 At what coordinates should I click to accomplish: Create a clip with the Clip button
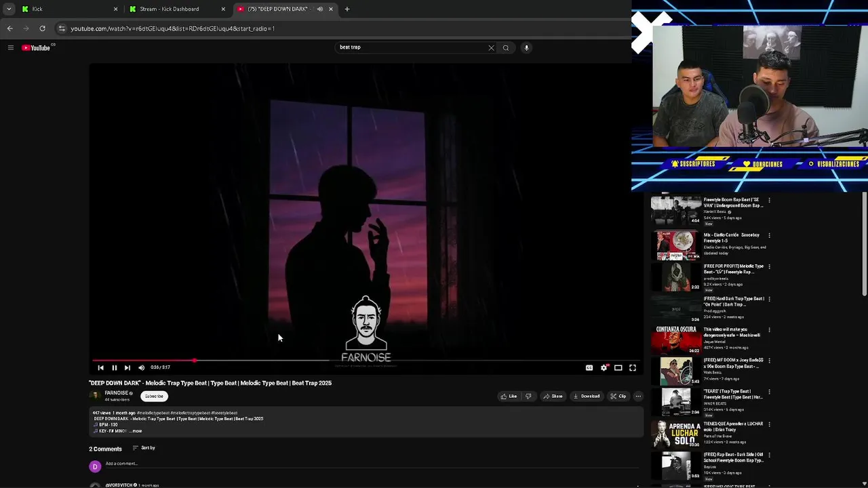(618, 396)
